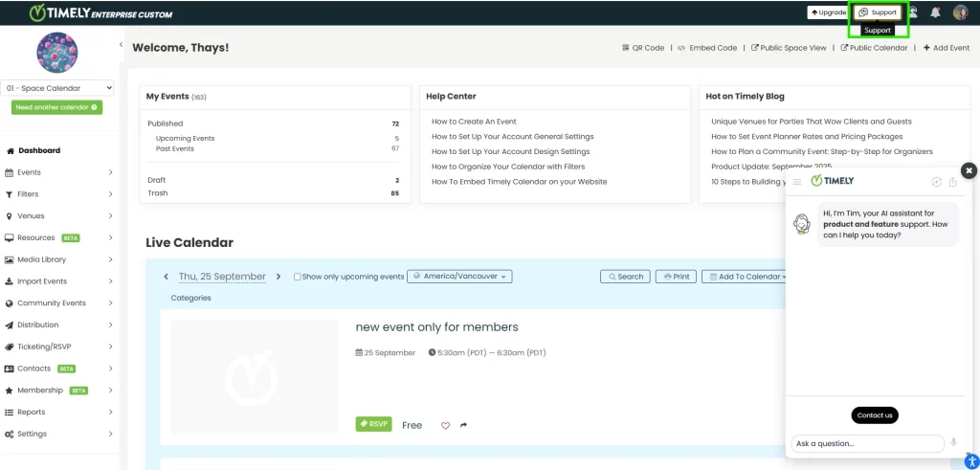Go to previous day in calendar

166,277
